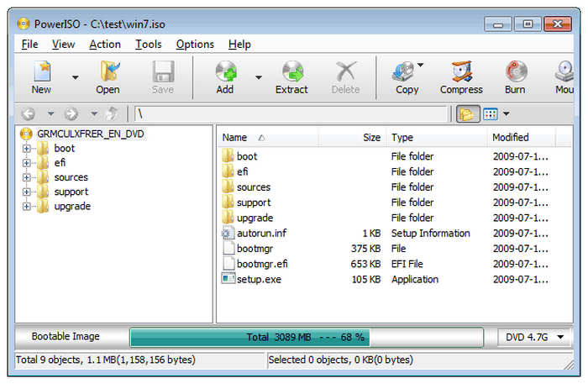588x384 pixels.
Task: Click the Bootable Image status label
Action: [66, 336]
